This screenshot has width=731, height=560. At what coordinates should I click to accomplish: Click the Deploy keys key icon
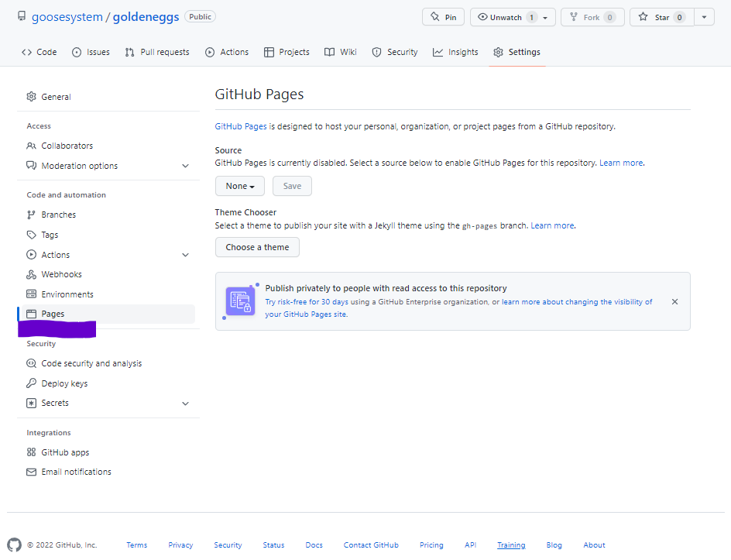(31, 383)
